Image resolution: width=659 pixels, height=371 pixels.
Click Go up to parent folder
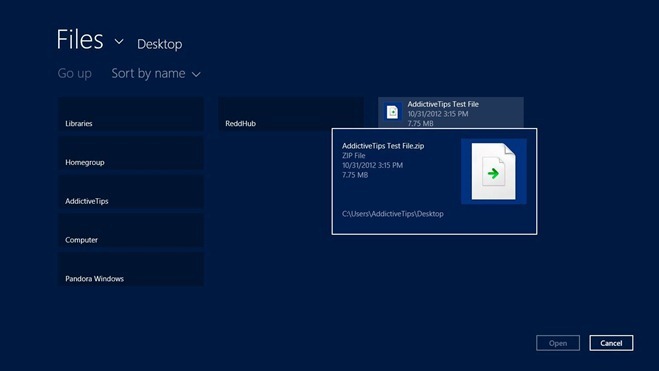click(74, 74)
